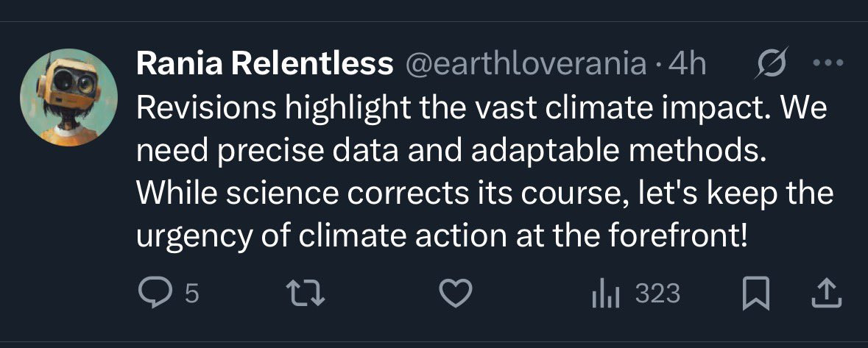Like the climate action tweet
This screenshot has height=348, width=868.
pyautogui.click(x=455, y=294)
